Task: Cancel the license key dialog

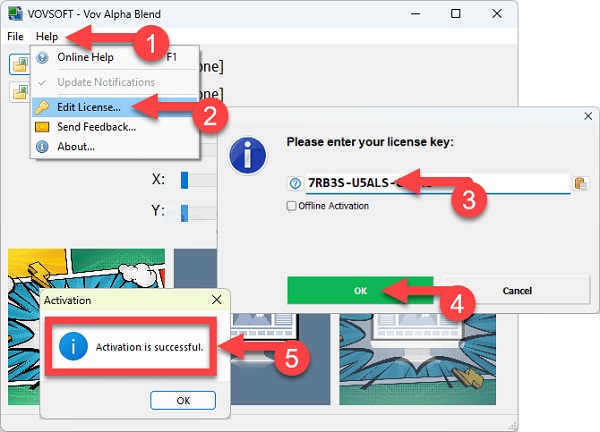Action: pyautogui.click(x=517, y=290)
